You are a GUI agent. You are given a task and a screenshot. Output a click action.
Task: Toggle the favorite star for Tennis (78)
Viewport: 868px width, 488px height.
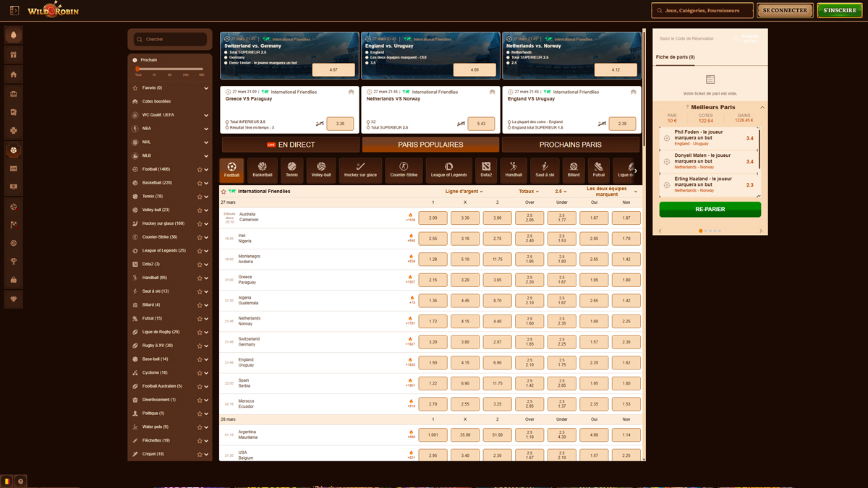pyautogui.click(x=198, y=196)
